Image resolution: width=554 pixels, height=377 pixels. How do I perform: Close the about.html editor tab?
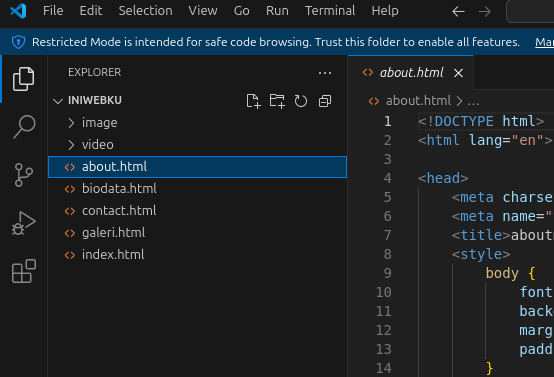pos(458,73)
